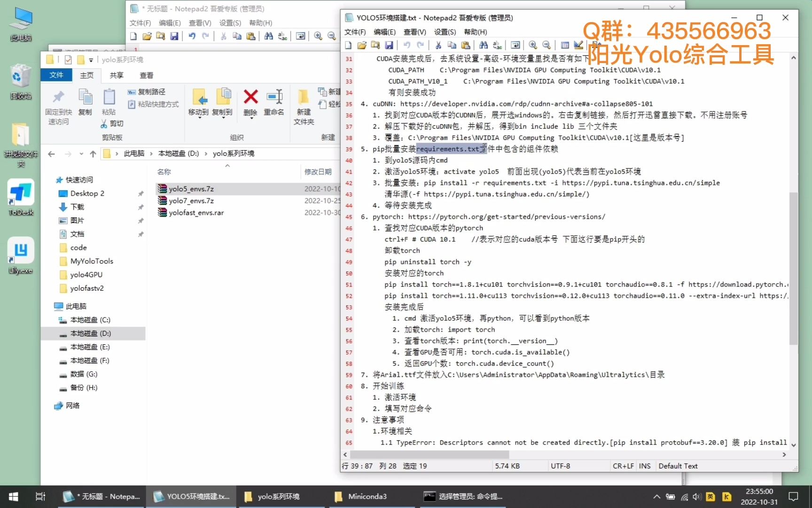Toggle INS overwrite mode in Notepad2 status bar
This screenshot has width=812, height=508.
[x=644, y=466]
